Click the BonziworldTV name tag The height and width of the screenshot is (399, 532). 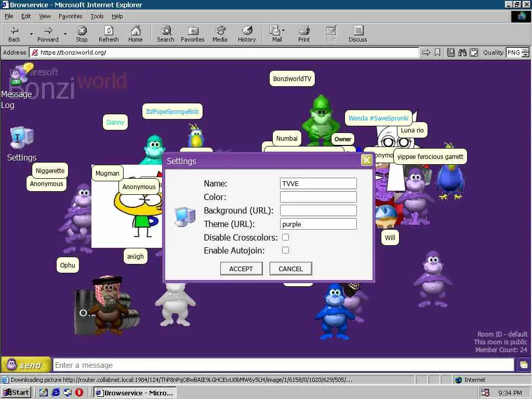coord(292,79)
